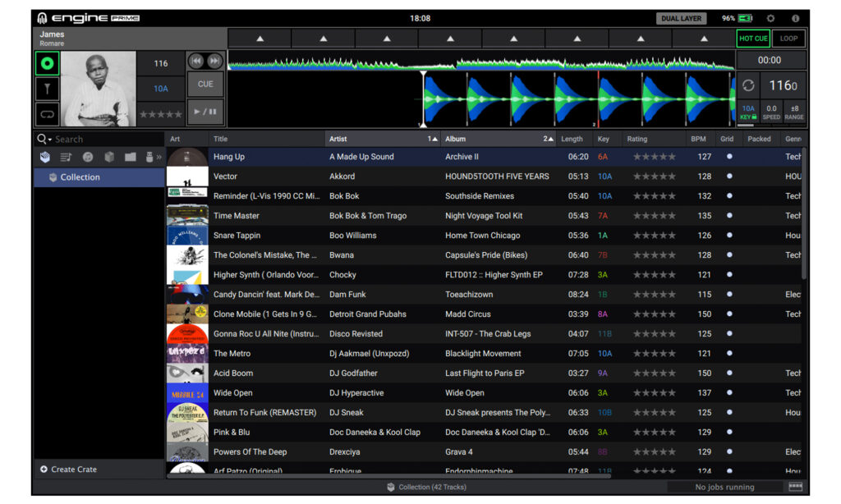The height and width of the screenshot is (504, 841).
Task: Click the info icon in top bar
Action: coord(795,18)
